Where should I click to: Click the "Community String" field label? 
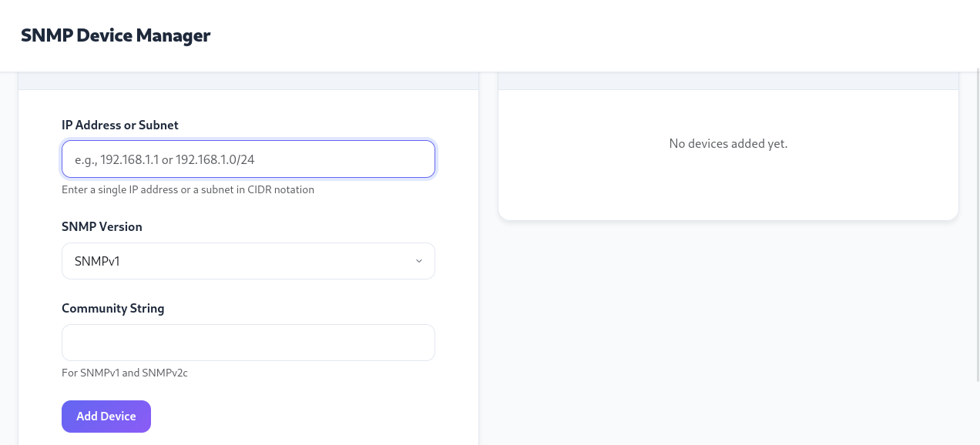click(x=112, y=308)
